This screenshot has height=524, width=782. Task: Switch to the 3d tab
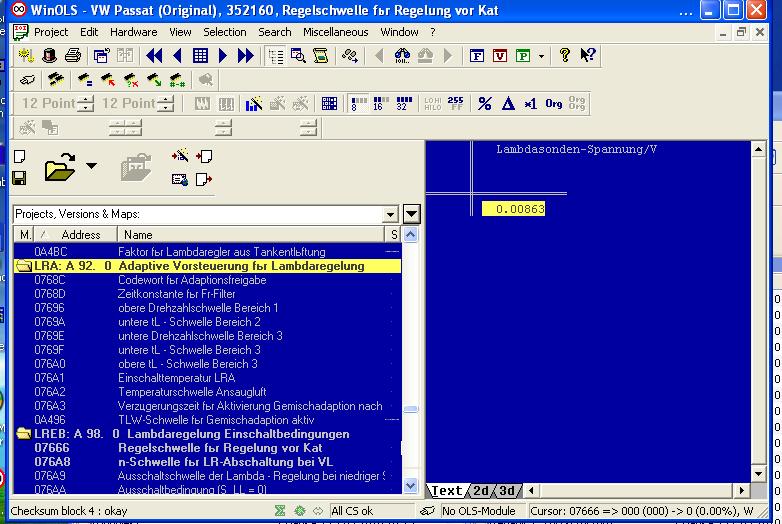[x=507, y=491]
